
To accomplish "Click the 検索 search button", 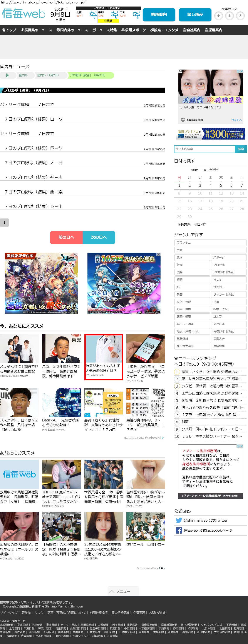I will point(241,149).
